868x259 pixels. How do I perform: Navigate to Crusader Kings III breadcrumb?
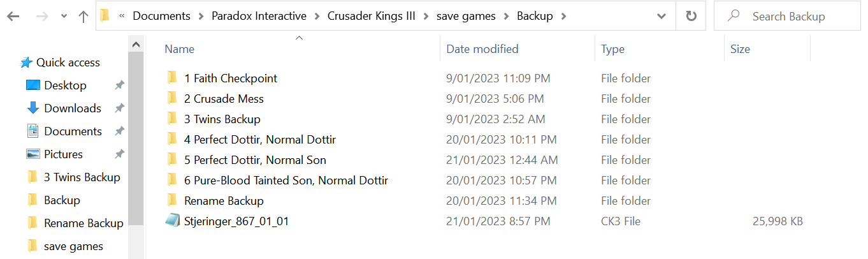(x=371, y=17)
